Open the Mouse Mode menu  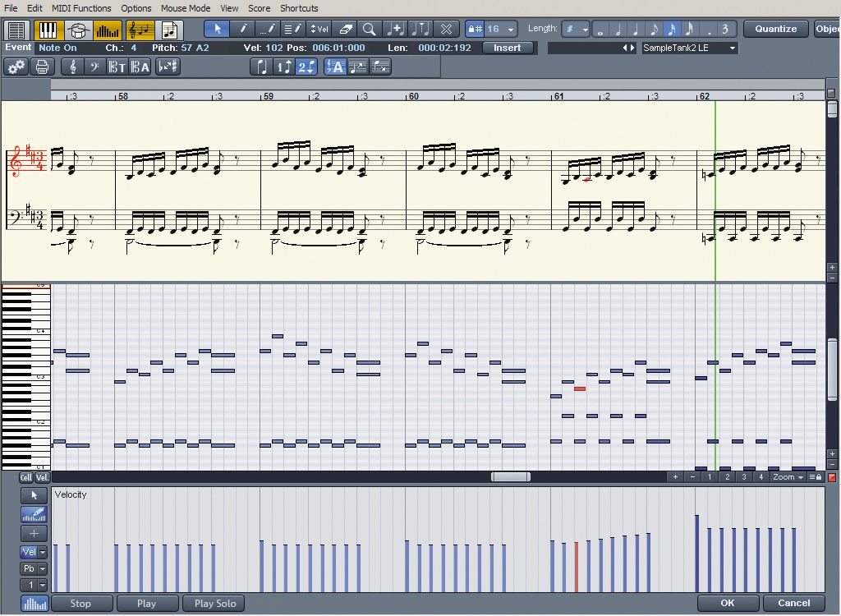pyautogui.click(x=186, y=8)
